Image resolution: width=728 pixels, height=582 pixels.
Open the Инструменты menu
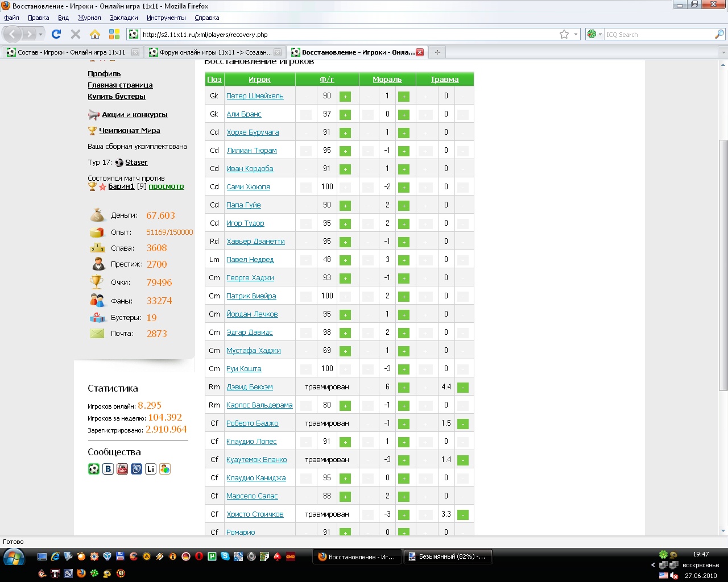pos(166,18)
